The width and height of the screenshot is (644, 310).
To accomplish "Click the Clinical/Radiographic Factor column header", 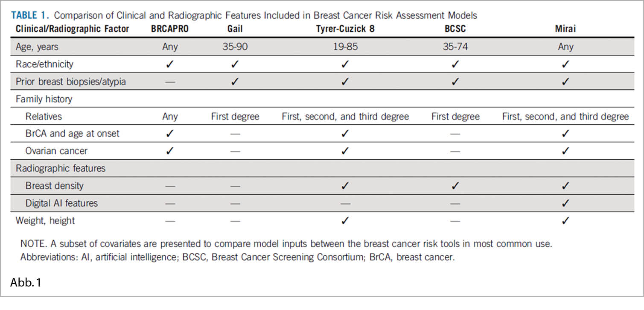I will (x=72, y=29).
